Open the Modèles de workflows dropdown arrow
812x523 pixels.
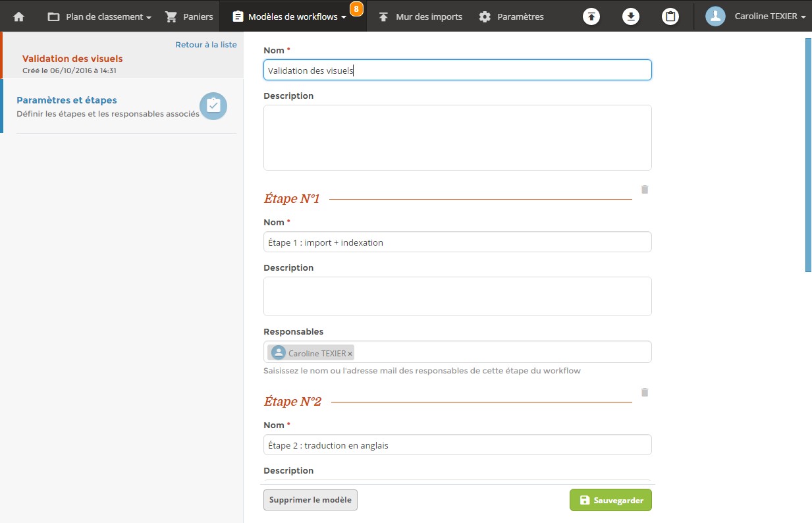click(345, 17)
